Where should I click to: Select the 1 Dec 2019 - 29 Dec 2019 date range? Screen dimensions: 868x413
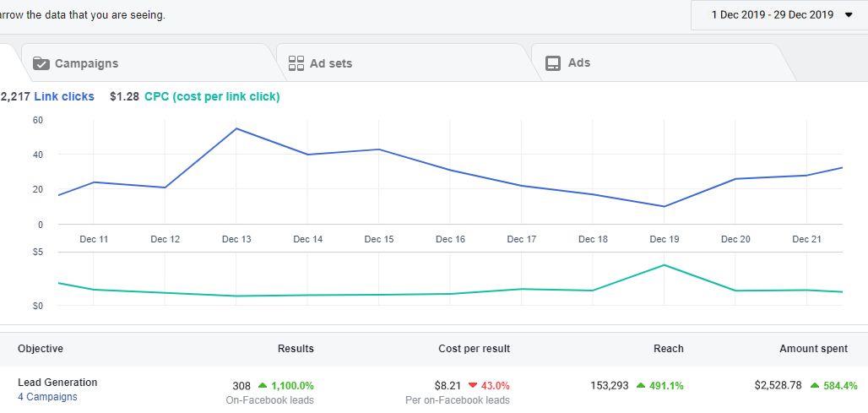(772, 14)
